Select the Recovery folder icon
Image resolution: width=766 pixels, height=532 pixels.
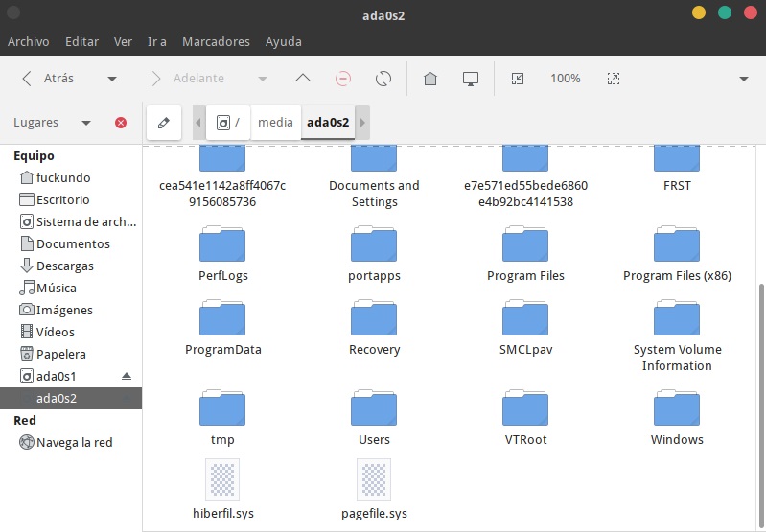coord(374,317)
